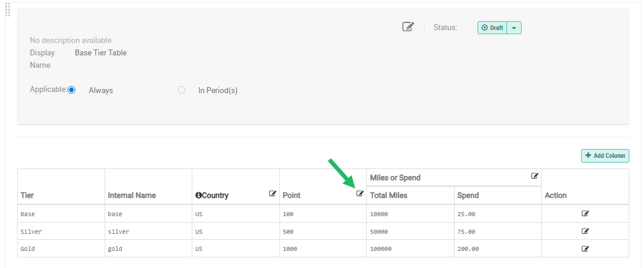Click the Spend column header
This screenshot has width=644, height=268.
coord(468,195)
